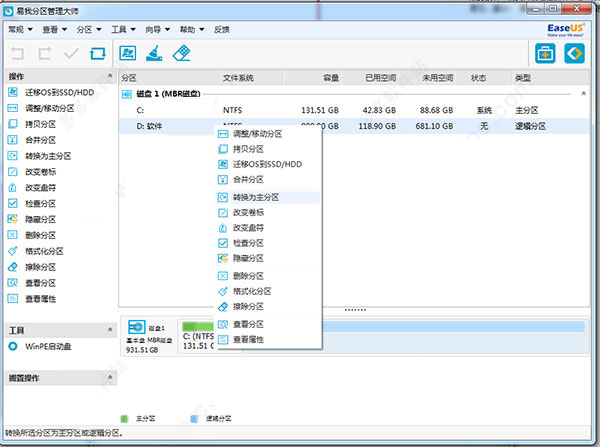The width and height of the screenshot is (600, 447).
Task: Choose 迁移OS到SSD/HDD in context menu
Action: click(x=268, y=164)
